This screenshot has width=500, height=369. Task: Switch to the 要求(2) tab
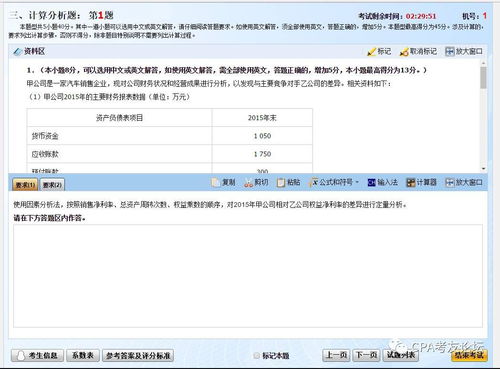pos(52,185)
